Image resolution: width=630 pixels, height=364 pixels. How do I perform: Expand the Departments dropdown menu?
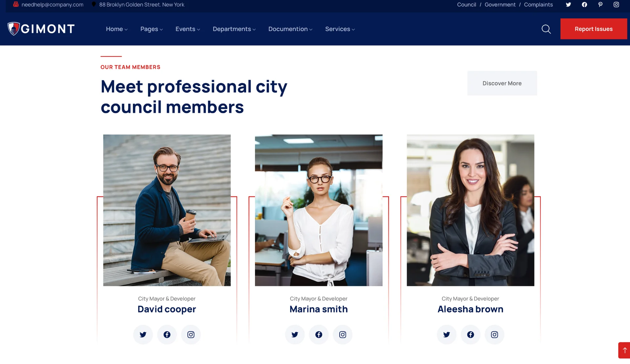[234, 29]
